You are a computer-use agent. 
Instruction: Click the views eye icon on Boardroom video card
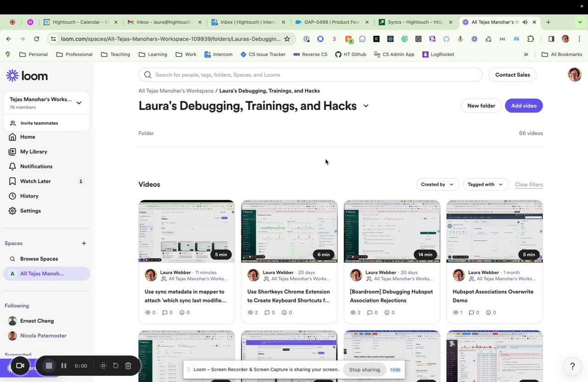[x=353, y=313]
